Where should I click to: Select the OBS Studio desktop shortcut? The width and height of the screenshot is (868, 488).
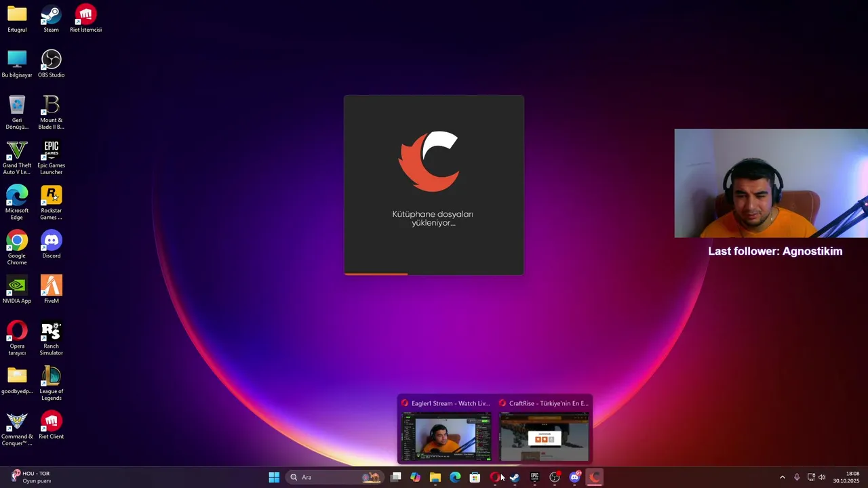click(x=51, y=64)
